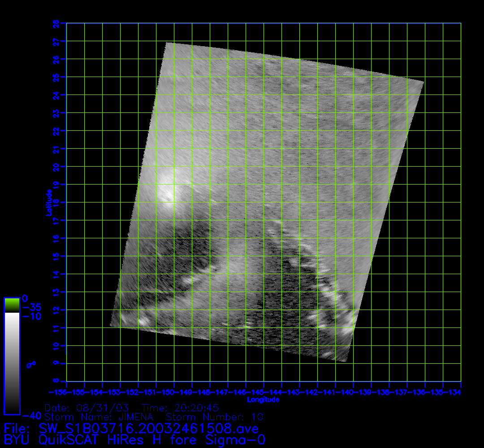Click the Longitude axis title

coord(264,400)
